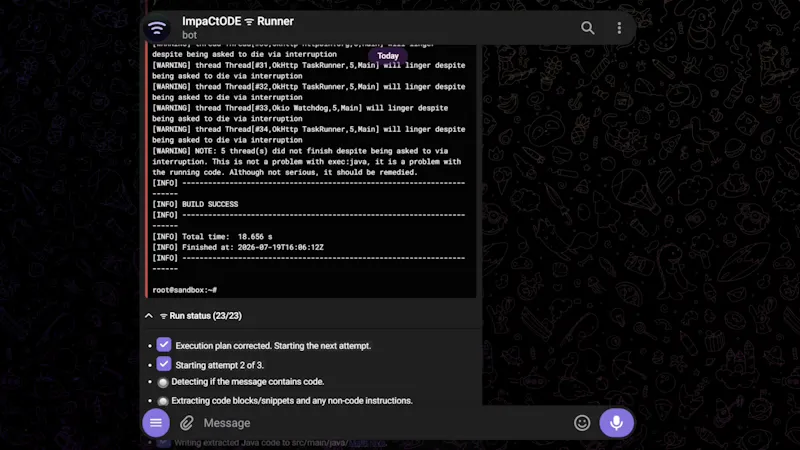Click the Thread[#33,Okio Watchdog warning line

300,113
